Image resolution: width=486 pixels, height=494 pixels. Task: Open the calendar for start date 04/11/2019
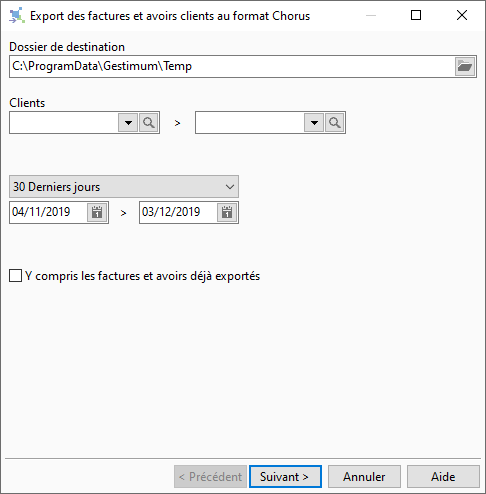97,212
